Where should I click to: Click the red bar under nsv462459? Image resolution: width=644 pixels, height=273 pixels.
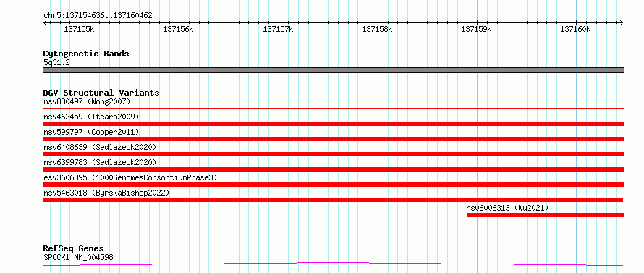click(333, 124)
